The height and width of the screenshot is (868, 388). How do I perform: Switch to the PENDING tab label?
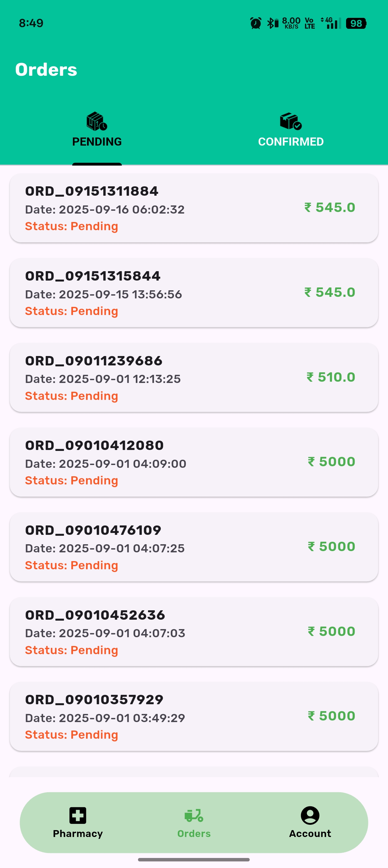(97, 142)
